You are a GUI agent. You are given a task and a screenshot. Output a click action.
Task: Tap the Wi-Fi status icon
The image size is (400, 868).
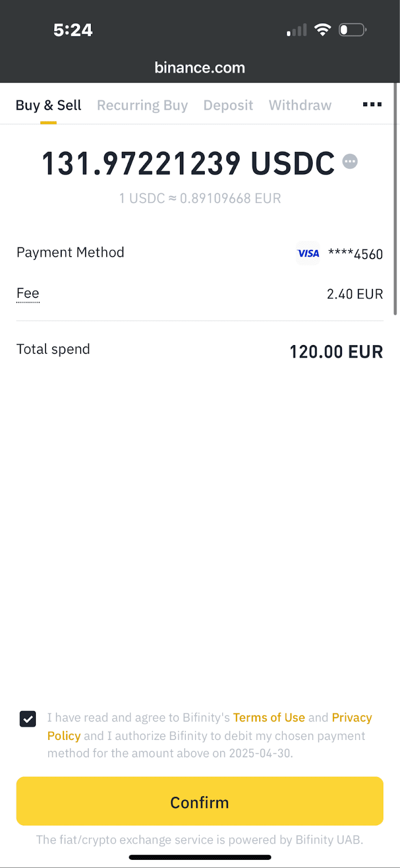click(322, 30)
